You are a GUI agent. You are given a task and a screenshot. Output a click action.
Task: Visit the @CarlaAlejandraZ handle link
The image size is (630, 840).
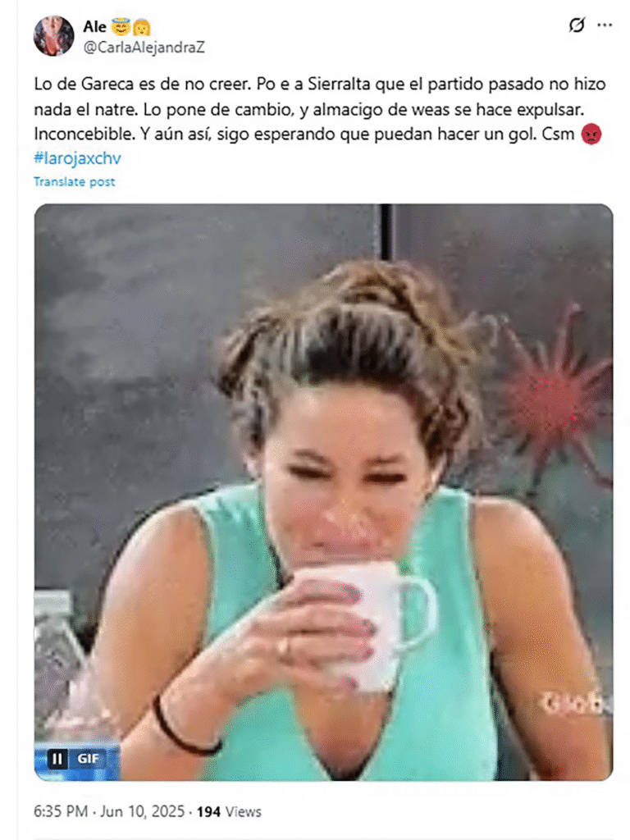click(x=144, y=48)
